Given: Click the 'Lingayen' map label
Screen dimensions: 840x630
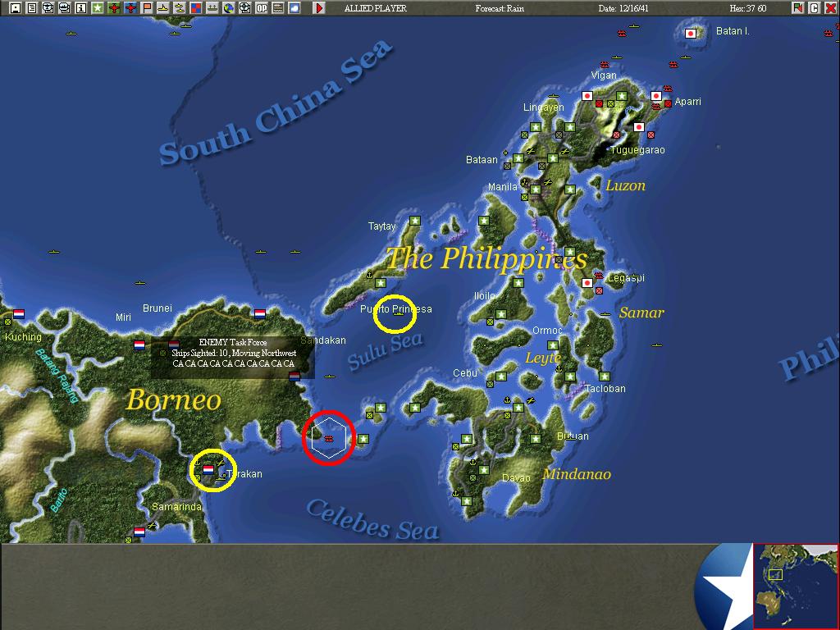Looking at the screenshot, I should click(544, 107).
